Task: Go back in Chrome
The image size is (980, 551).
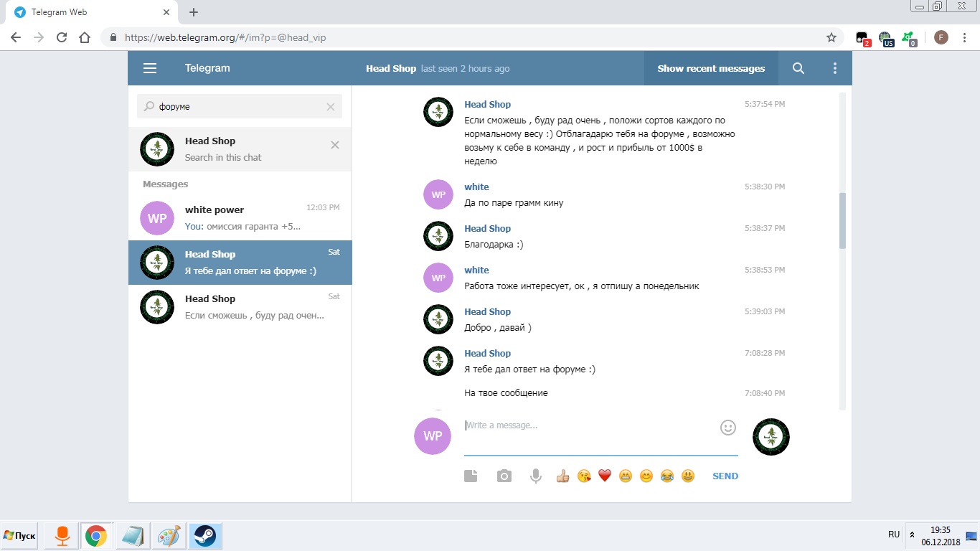Action: pos(16,37)
